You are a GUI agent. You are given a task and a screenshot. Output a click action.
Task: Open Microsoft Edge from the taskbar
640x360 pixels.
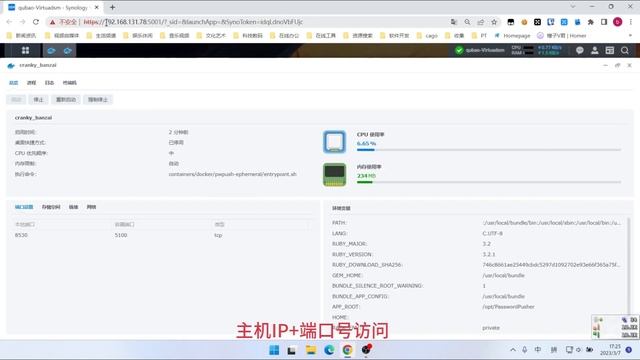point(329,350)
